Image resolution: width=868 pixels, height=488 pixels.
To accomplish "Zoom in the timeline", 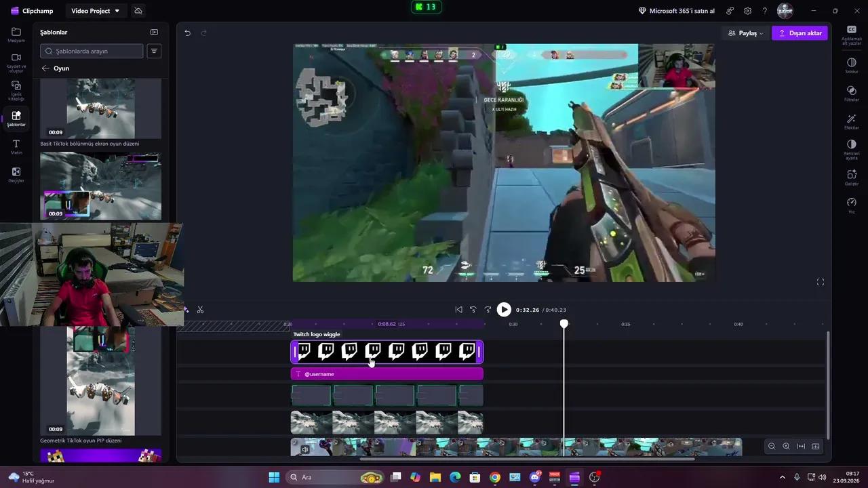I will point(786,446).
